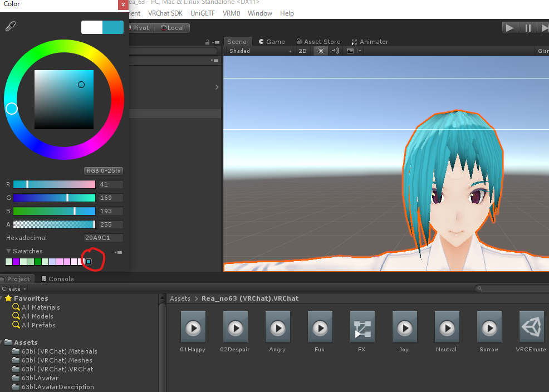
Task: Select the Angry animation asset
Action: point(277,331)
